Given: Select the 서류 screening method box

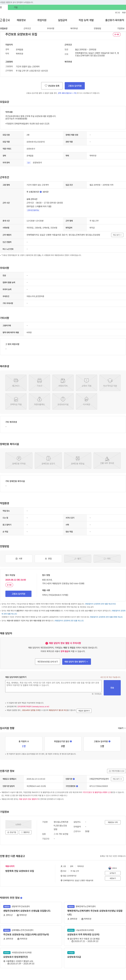Looking at the screenshot, I should point(19,558).
